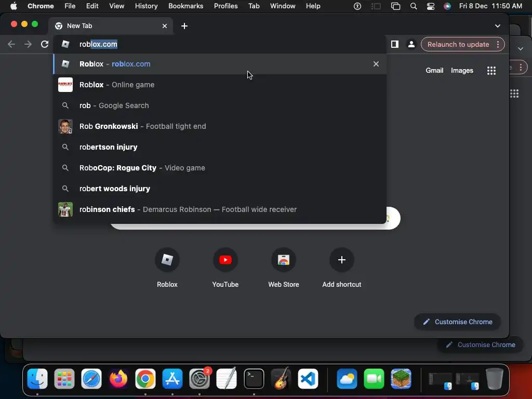Open System Settings from the Dock

199,379
